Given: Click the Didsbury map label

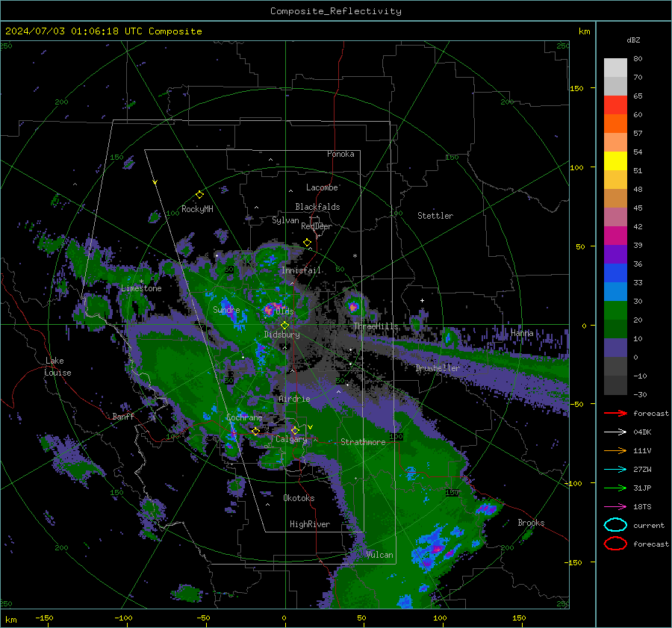Looking at the screenshot, I should 281,335.
